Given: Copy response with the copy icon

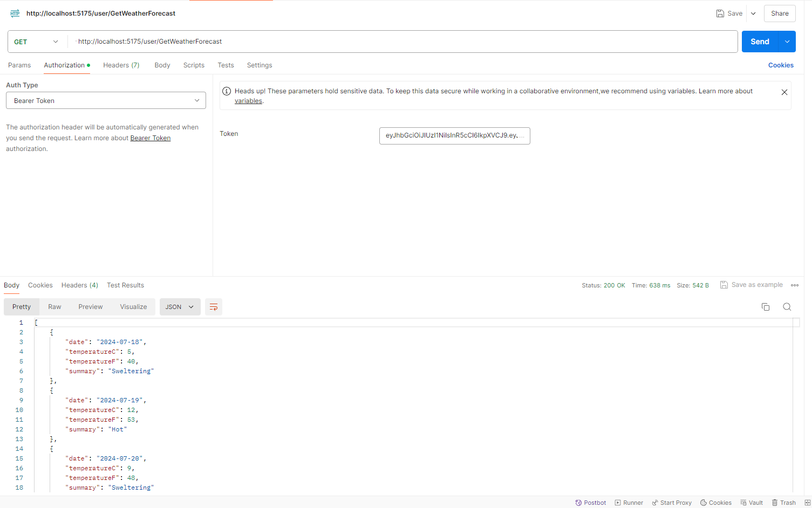Looking at the screenshot, I should [x=765, y=307].
